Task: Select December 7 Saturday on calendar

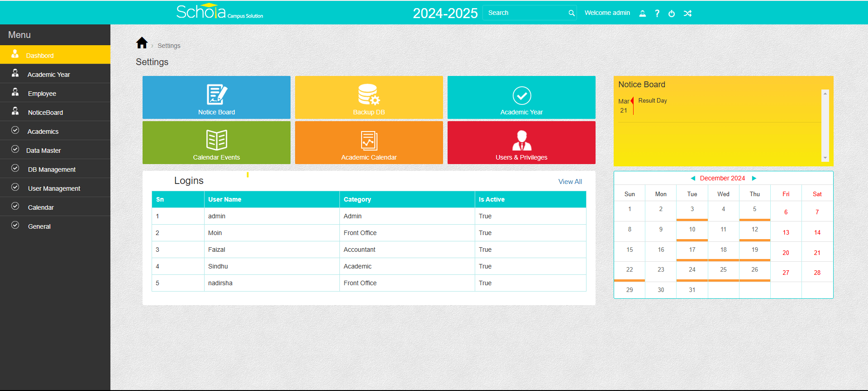Action: [x=817, y=212]
